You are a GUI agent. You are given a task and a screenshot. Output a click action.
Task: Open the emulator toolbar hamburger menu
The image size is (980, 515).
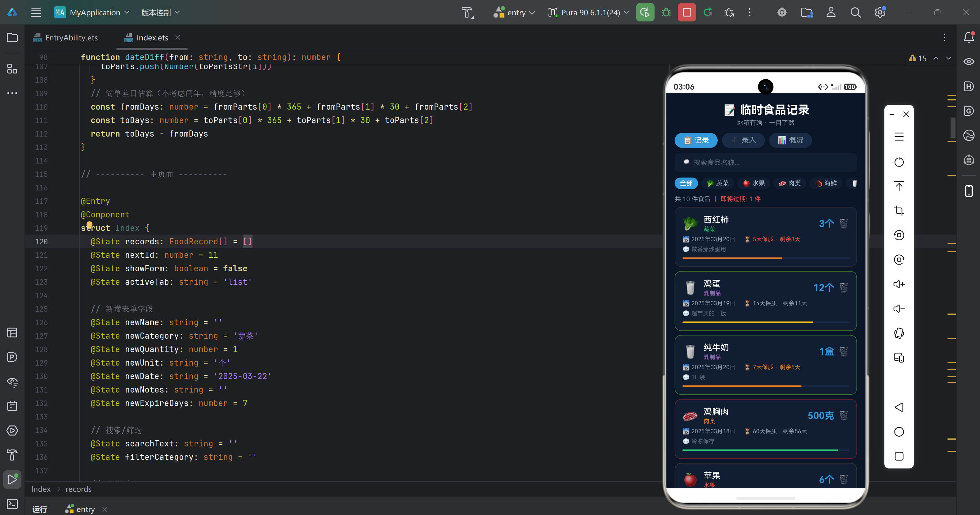[x=898, y=137]
